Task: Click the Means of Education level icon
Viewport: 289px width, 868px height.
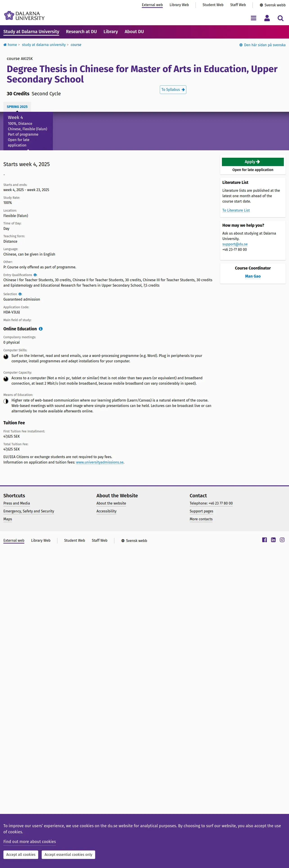Action: tap(6, 401)
